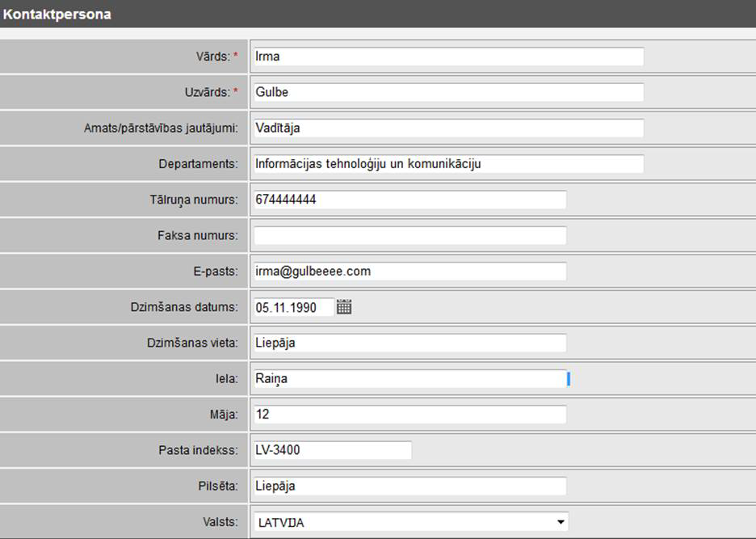Screen dimensions: 756x539
Task: Click the "E-pasts:" label text
Action: click(x=215, y=272)
